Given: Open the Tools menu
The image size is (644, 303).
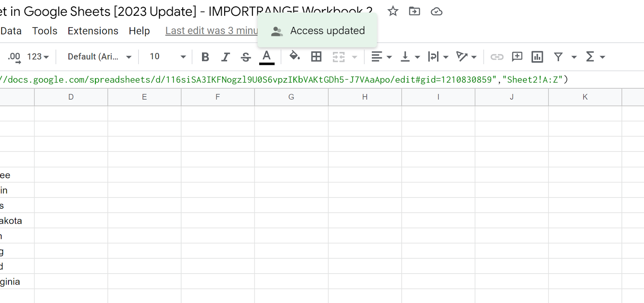Looking at the screenshot, I should point(45,31).
